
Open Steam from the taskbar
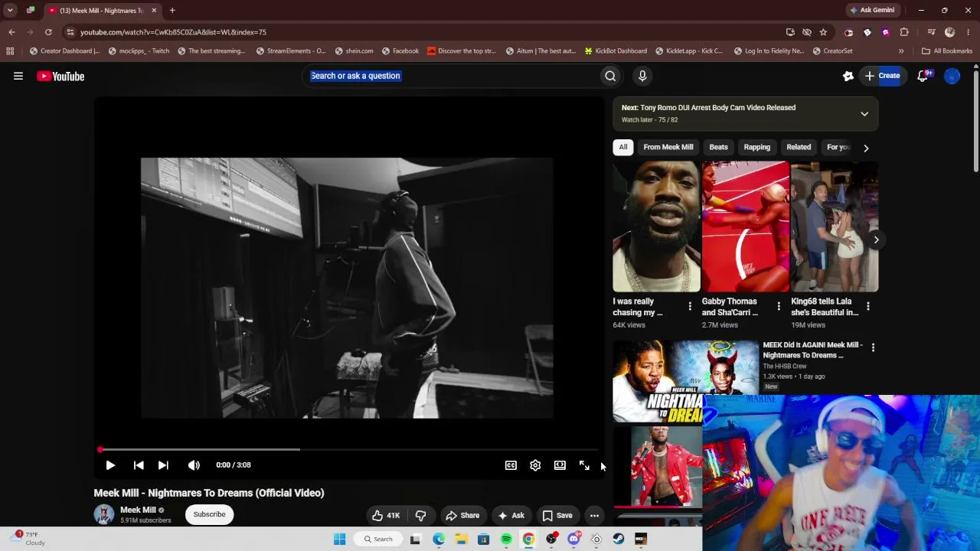619,539
